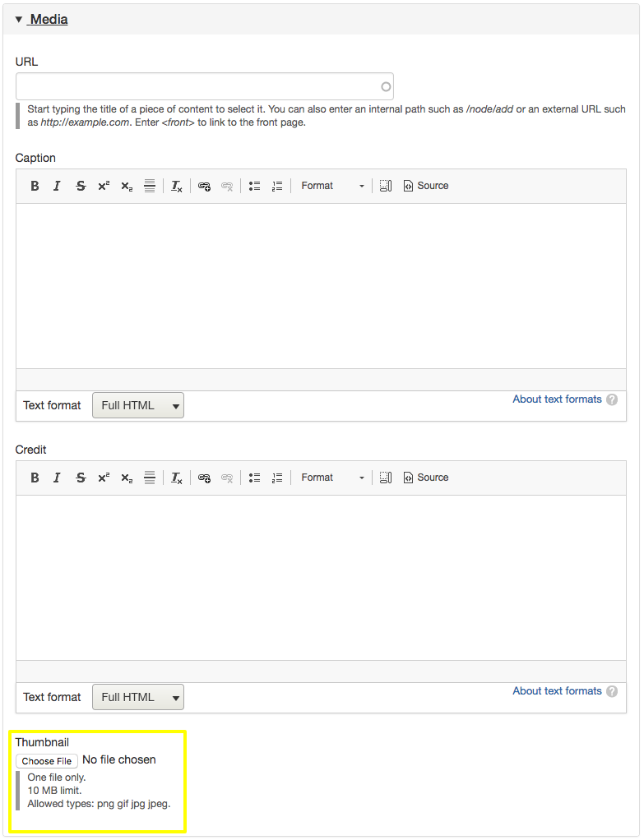Viewport: 644px width, 840px height.
Task: Insert bulleted list in Caption editor
Action: coord(255,186)
